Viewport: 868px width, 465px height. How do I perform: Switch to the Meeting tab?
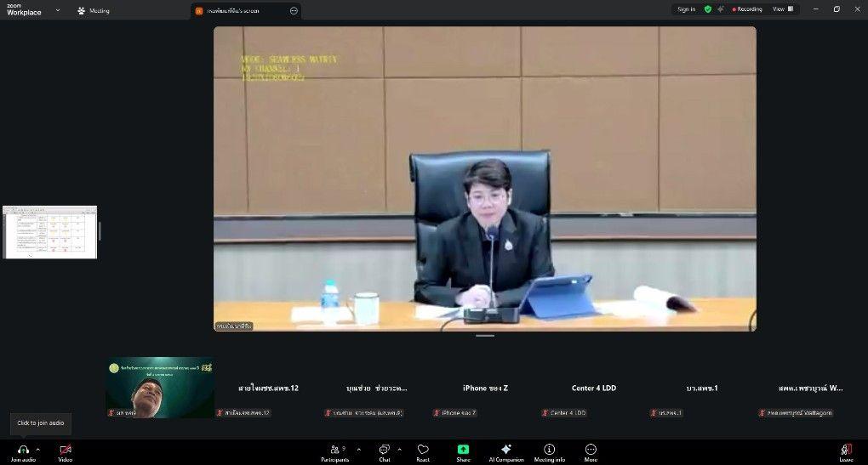pos(94,11)
